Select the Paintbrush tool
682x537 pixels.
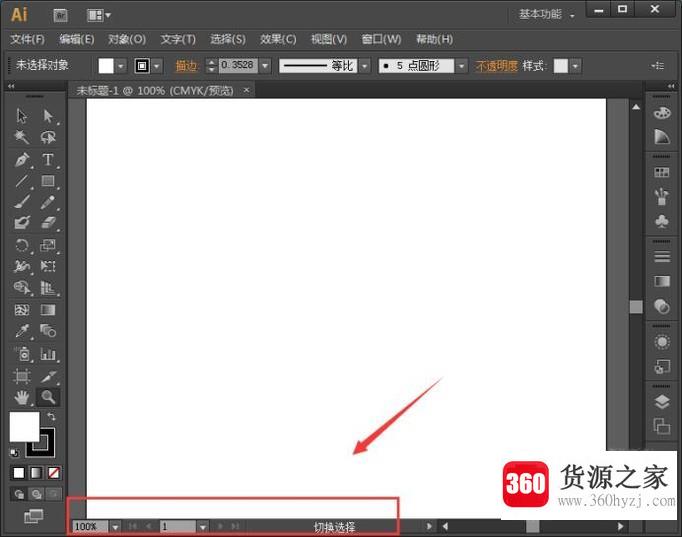(x=22, y=202)
